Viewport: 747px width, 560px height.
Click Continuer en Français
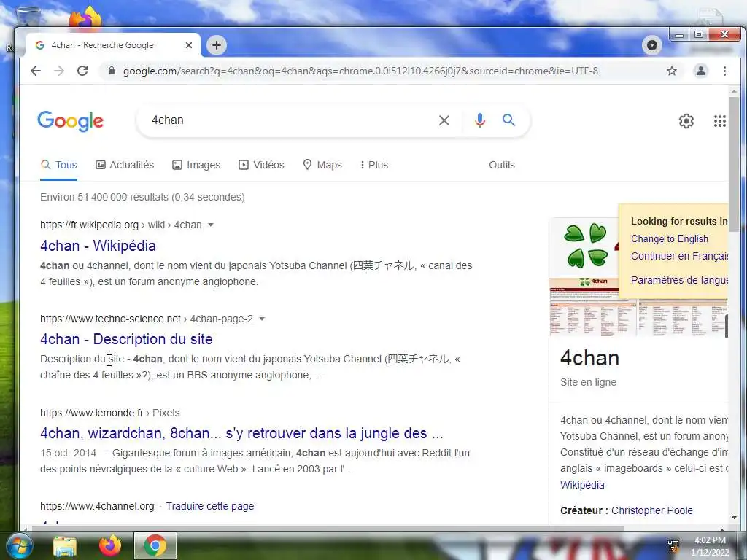pyautogui.click(x=679, y=256)
